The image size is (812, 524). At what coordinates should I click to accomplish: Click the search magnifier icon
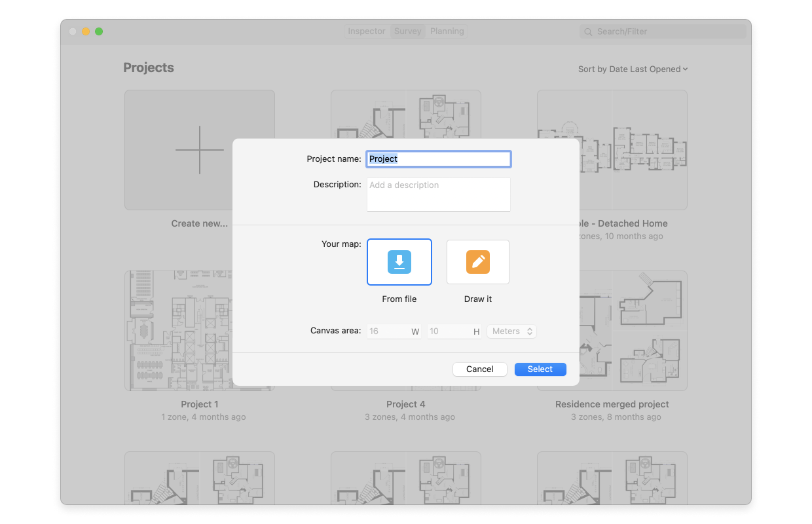pos(588,31)
